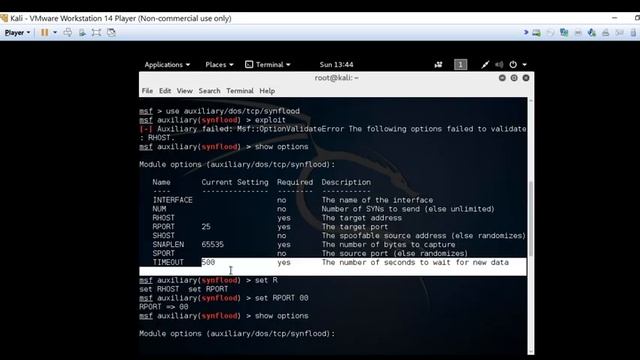Click the 'RPORT => 80' output line

coord(164,307)
